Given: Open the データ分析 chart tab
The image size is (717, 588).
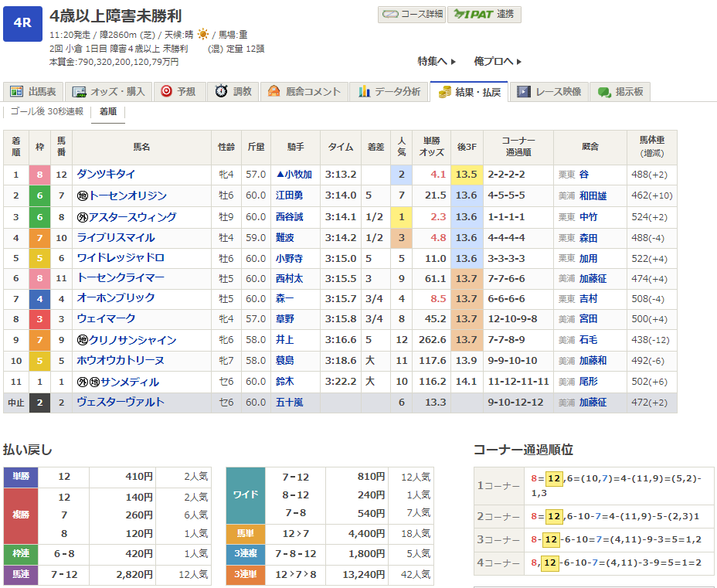Looking at the screenshot, I should 389,91.
